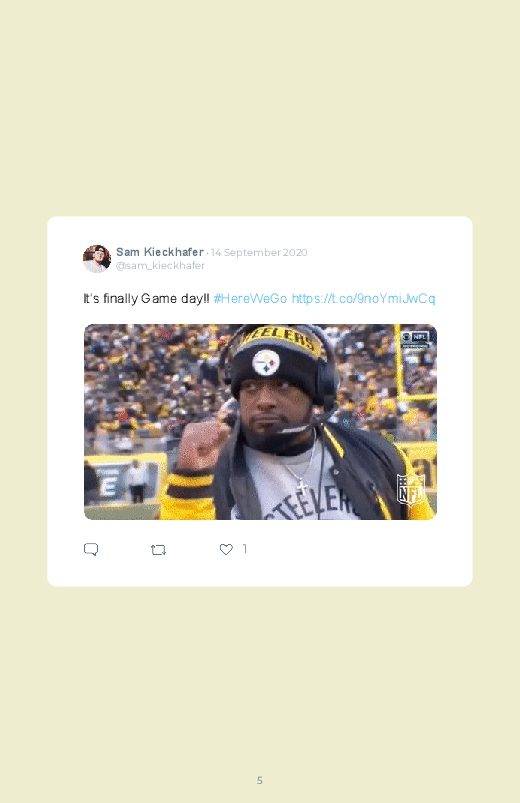Follow the #HereWeGo hashtag

pyautogui.click(x=250, y=299)
